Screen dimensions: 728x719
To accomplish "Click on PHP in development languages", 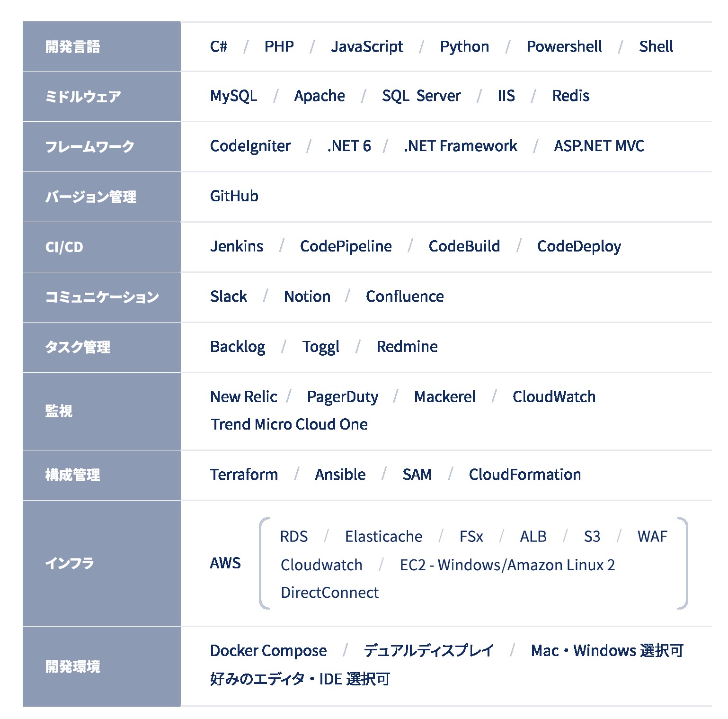I will coord(279,46).
